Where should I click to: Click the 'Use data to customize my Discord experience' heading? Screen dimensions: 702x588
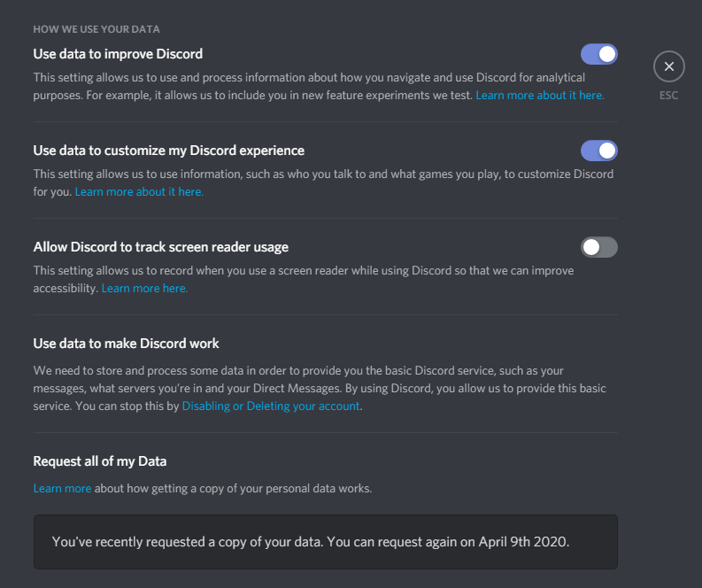point(168,151)
